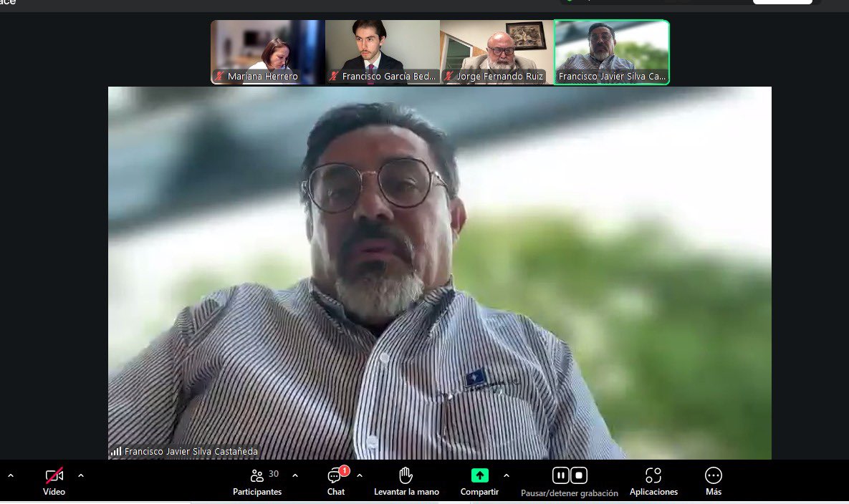
Task: Click muted mic icon on Mariana Herrero
Action: point(219,77)
